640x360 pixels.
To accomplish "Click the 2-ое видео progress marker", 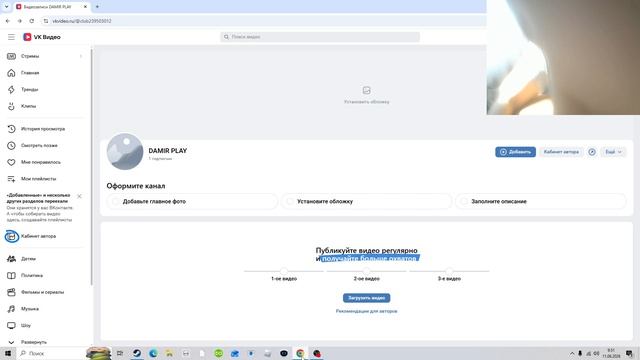I will coord(367,271).
